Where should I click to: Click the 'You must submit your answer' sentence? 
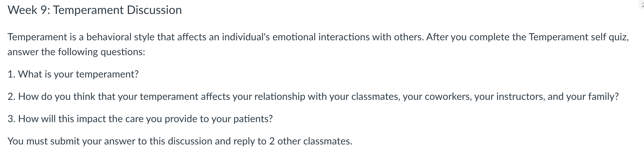click(x=180, y=141)
